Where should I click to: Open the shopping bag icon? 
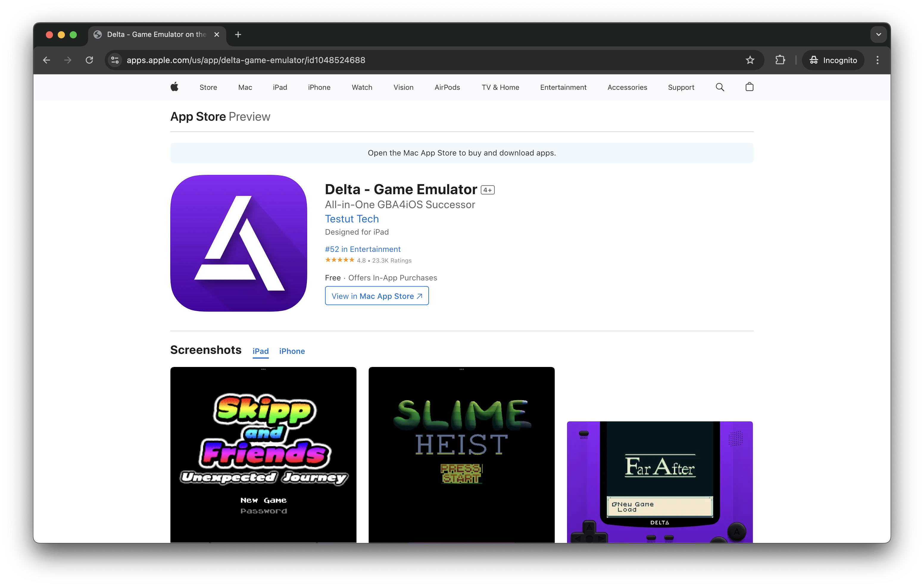pyautogui.click(x=749, y=87)
